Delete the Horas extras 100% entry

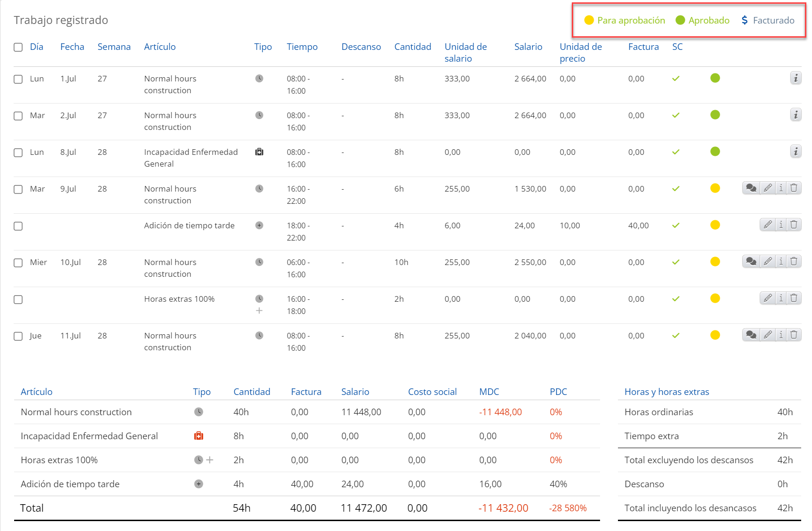click(x=794, y=298)
